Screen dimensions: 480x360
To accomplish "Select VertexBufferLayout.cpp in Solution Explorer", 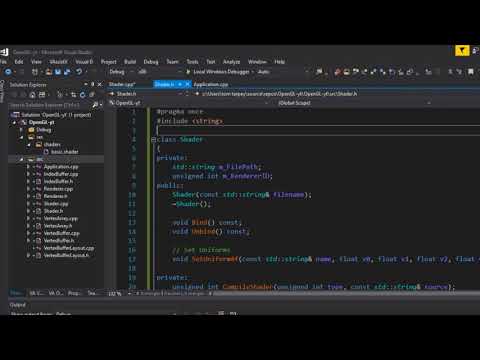I will pos(69,248).
